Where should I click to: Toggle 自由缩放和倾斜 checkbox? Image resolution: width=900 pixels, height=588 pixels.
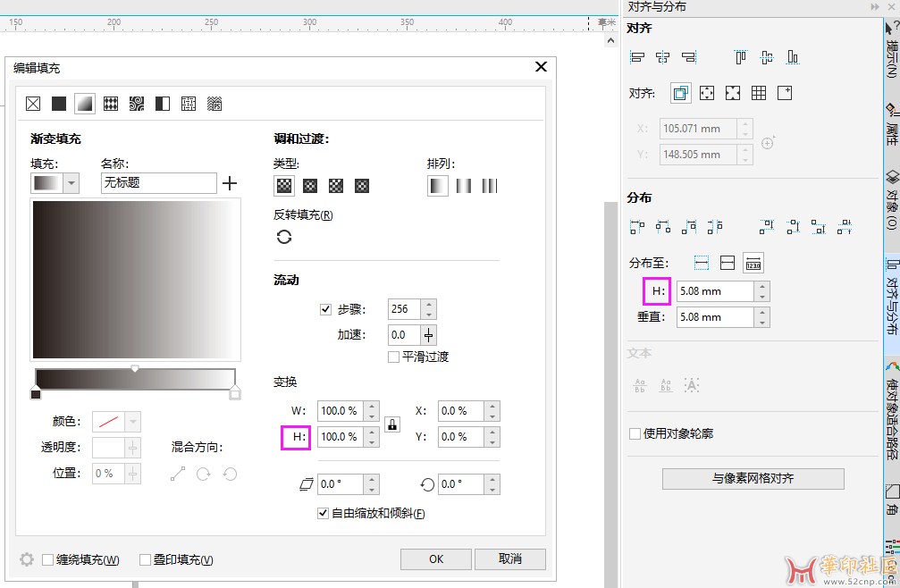[x=324, y=513]
